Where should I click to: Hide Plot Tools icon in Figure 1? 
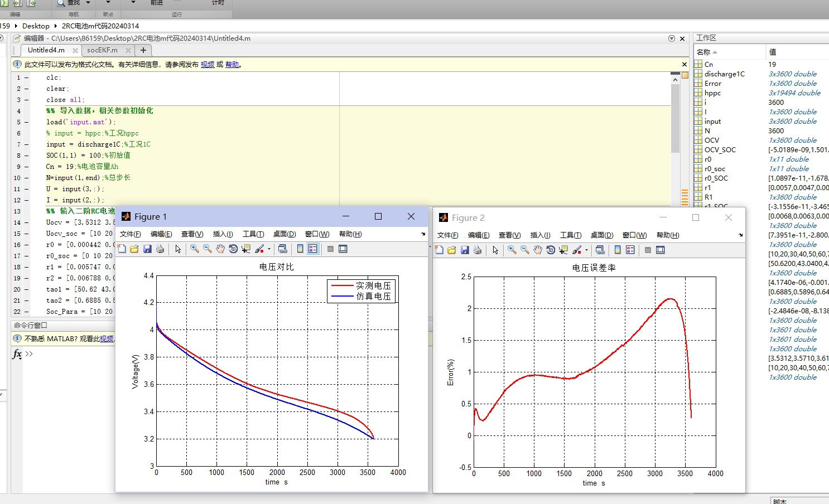[x=330, y=249]
